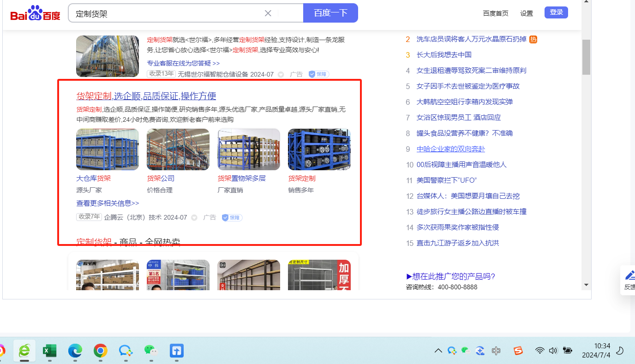Open 百度首页 in the top navigation
This screenshot has height=364, width=635.
tap(496, 13)
